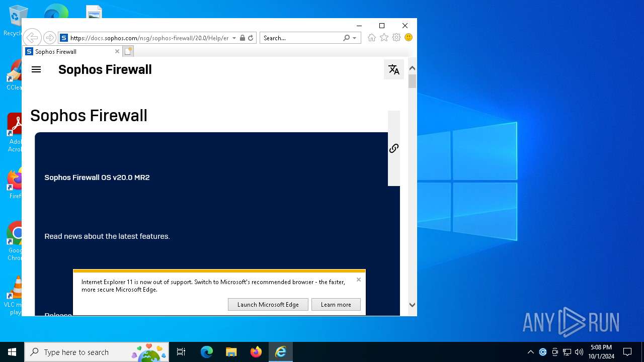Go back with browser back arrow

pos(32,38)
